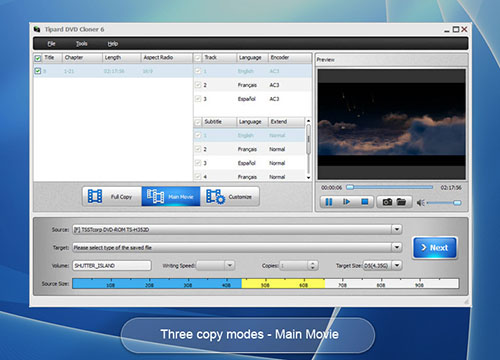Adjust the Copies spinner arrows
The image size is (500, 360).
tap(312, 265)
